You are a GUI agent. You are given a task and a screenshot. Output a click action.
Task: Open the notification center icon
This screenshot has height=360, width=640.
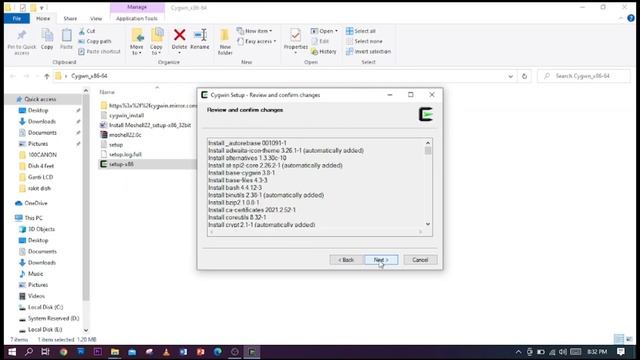click(x=621, y=352)
